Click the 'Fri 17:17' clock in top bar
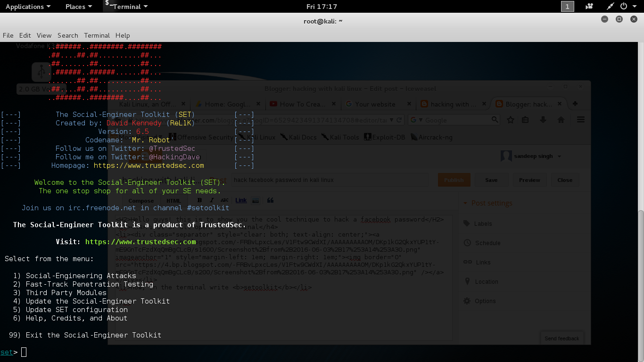 pos(322,7)
